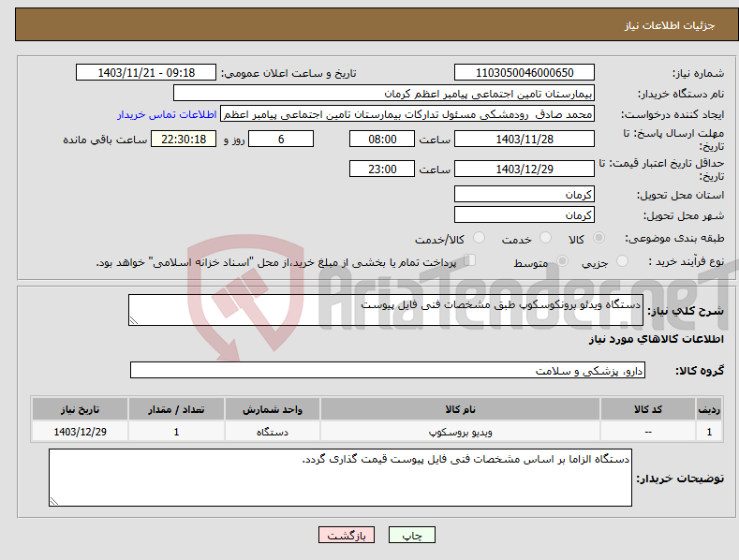Click the چاپ (print) button
Image resolution: width=739 pixels, height=560 pixels.
[411, 535]
